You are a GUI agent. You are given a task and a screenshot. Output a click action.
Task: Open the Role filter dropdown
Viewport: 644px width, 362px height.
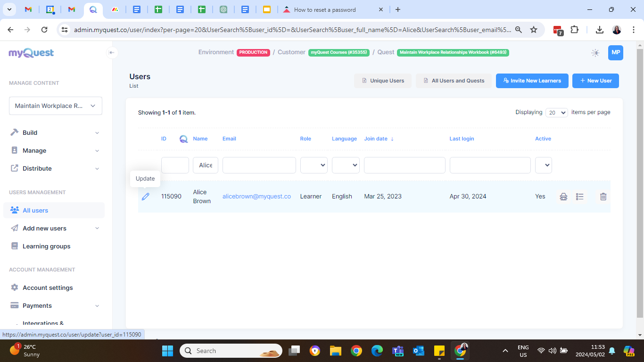point(314,165)
